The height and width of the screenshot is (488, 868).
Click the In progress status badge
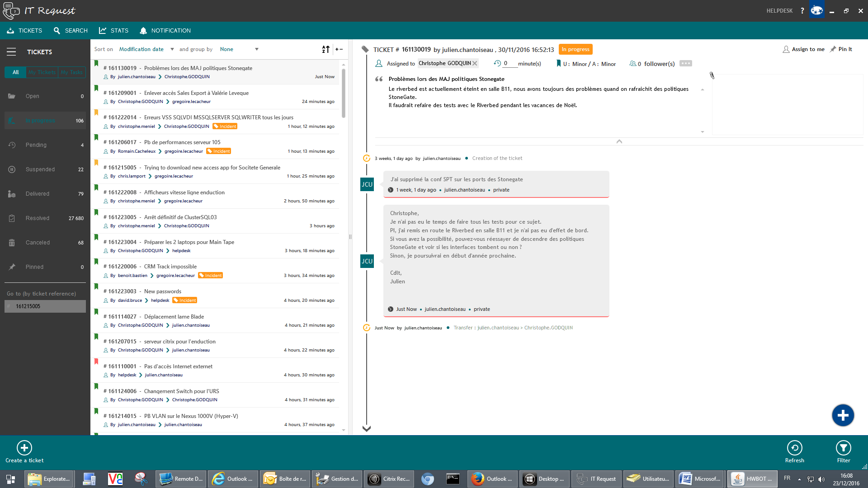[576, 49]
